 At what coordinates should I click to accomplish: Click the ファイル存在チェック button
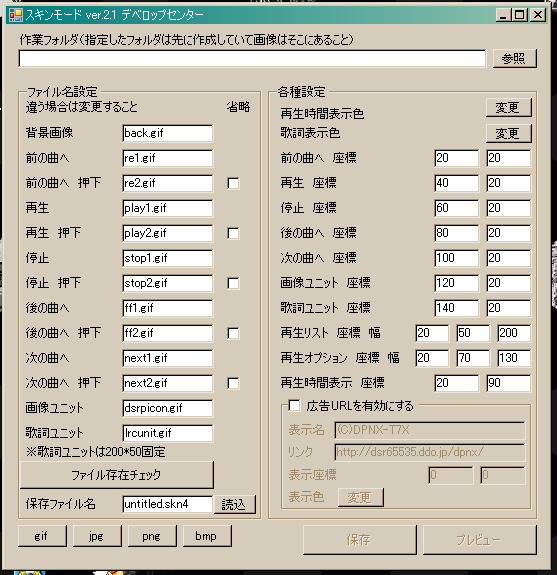pyautogui.click(x=116, y=475)
